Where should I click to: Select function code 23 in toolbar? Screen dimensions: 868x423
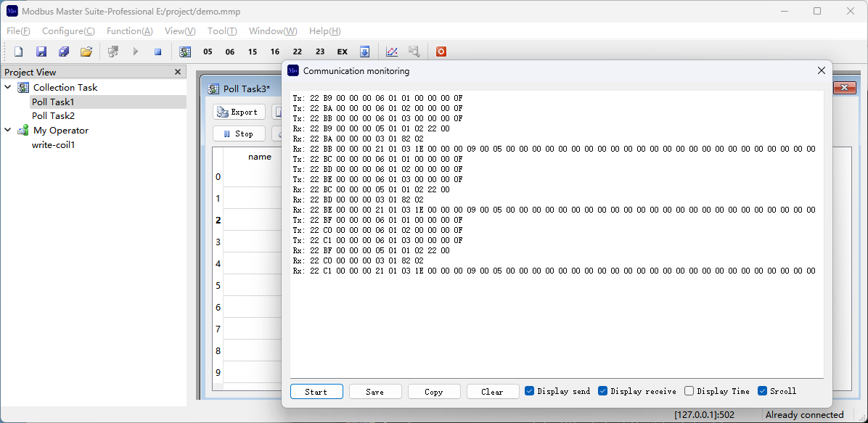tap(320, 52)
